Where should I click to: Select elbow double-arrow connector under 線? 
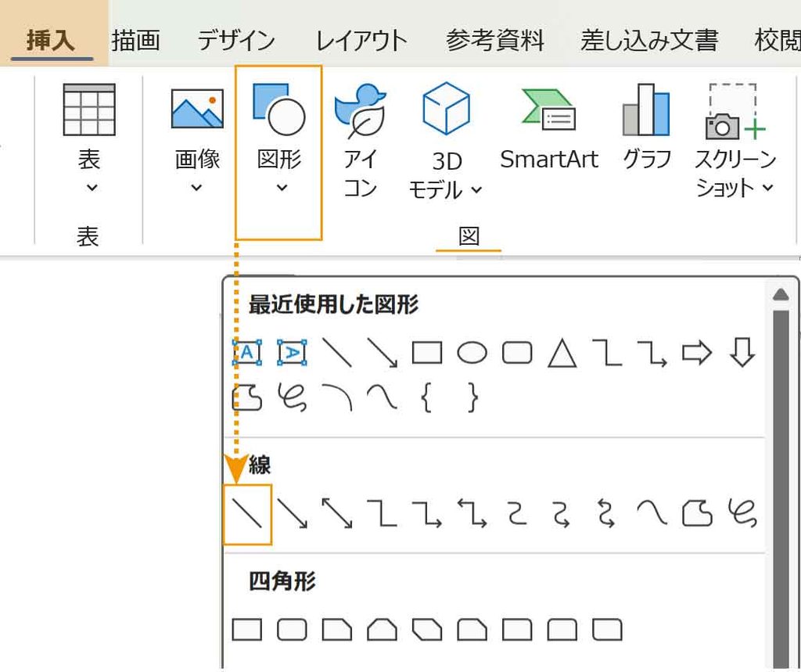click(472, 513)
